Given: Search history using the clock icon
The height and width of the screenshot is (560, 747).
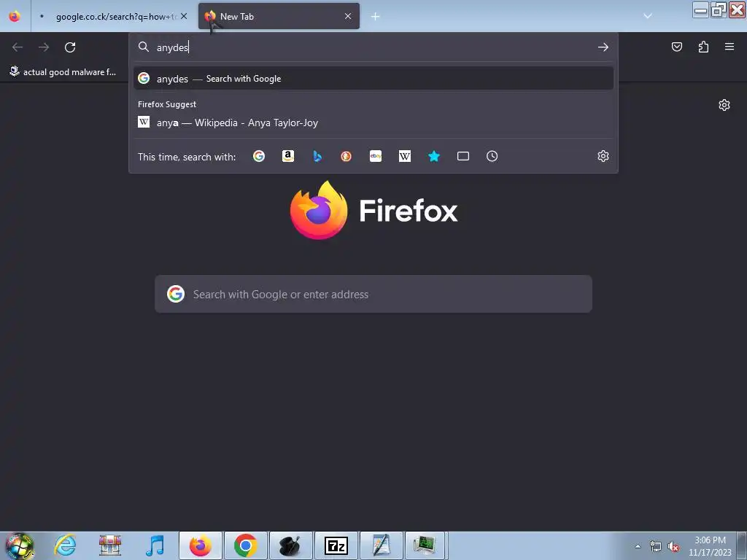Looking at the screenshot, I should tap(492, 156).
